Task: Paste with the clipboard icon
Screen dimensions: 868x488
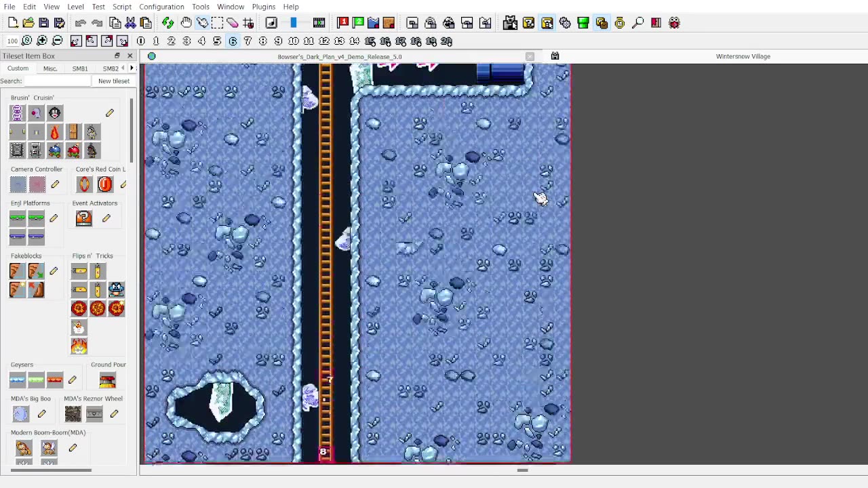Action: 146,23
